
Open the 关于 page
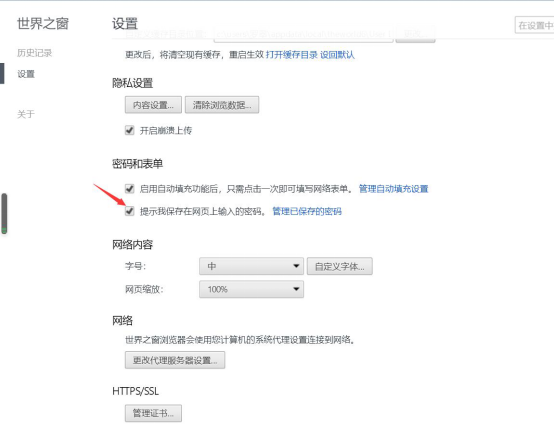click(x=26, y=114)
